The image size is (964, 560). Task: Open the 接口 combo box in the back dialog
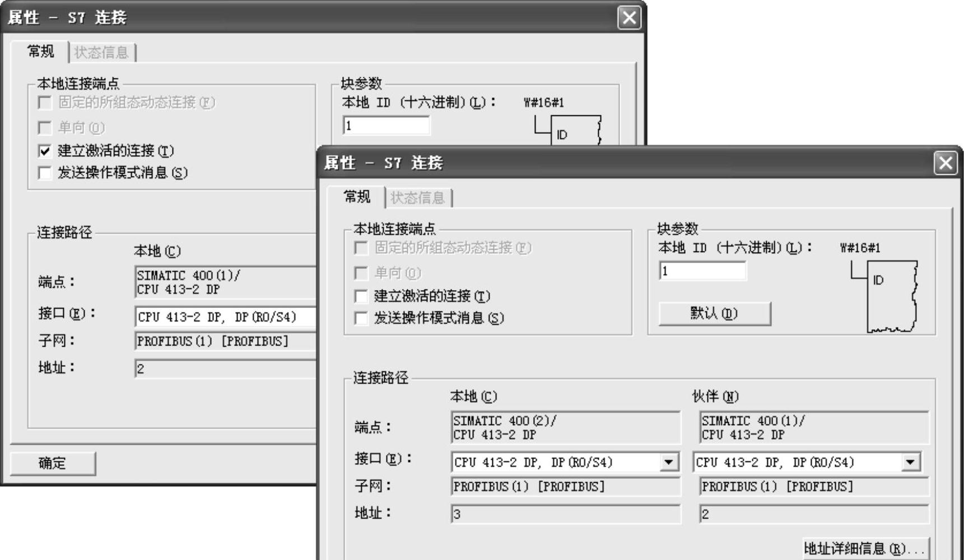[x=225, y=317]
